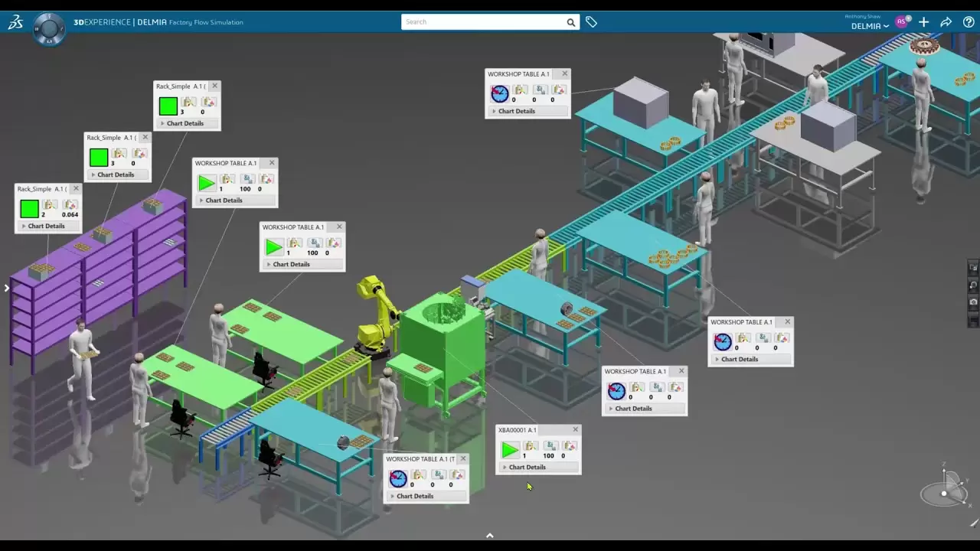980x551 pixels.
Task: Expand Chart Details in XBA00001 panel
Action: (527, 467)
